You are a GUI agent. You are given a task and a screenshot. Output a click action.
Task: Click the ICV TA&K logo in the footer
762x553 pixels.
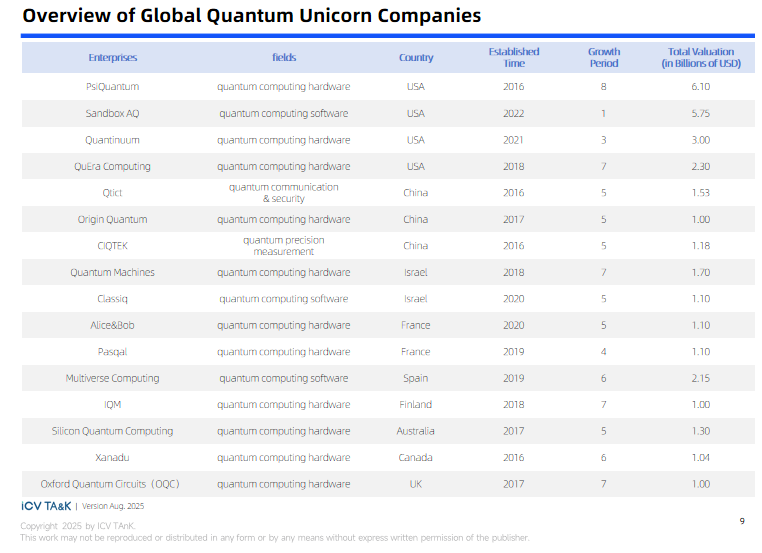click(x=45, y=506)
